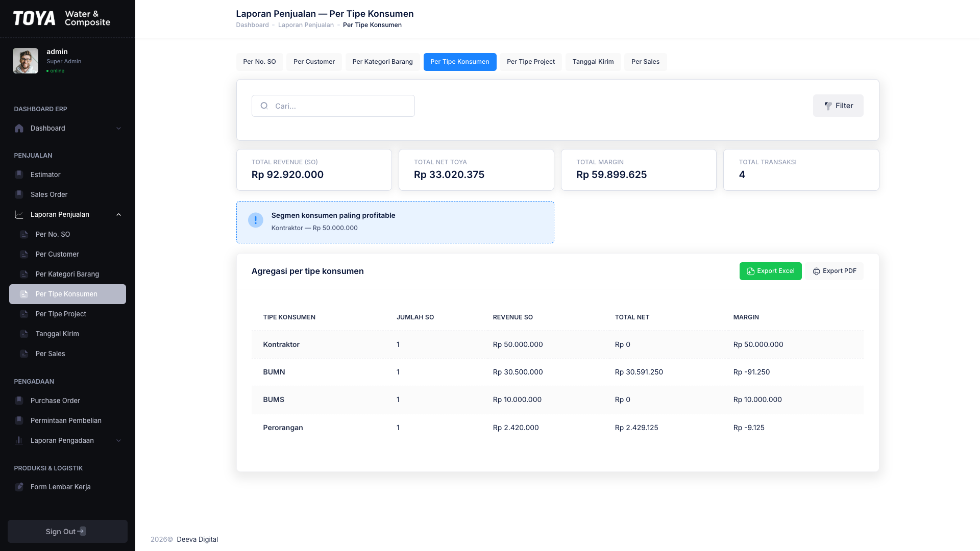
Task: Open the Tanggal Kirim tab
Action: (593, 62)
